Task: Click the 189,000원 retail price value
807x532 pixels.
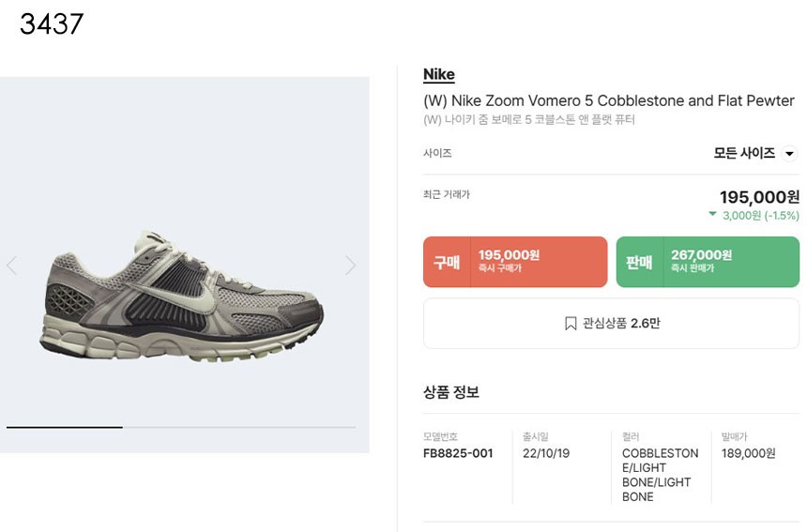Action: pyautogui.click(x=748, y=453)
